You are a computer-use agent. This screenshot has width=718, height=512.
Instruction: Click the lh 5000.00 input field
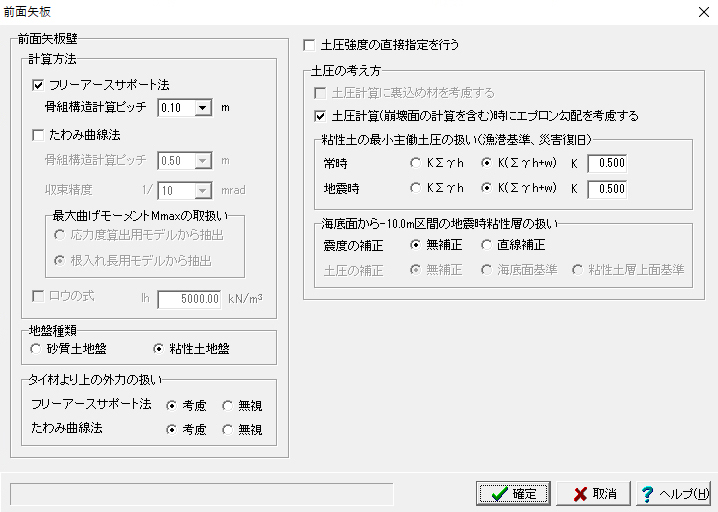[189, 299]
